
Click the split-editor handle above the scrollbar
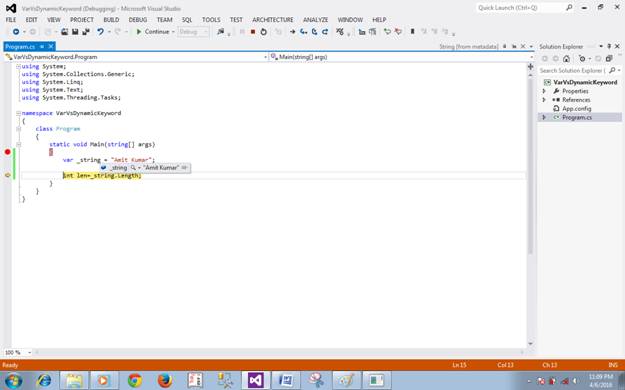(530, 67)
